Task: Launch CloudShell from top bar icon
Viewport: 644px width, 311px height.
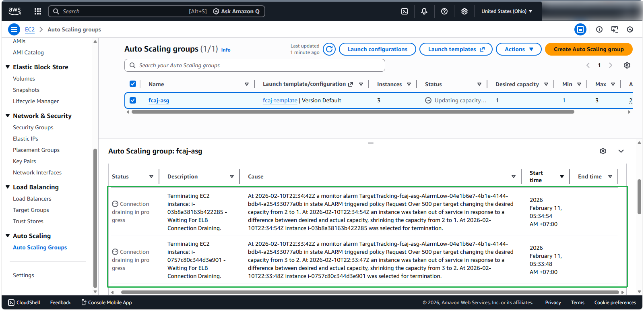Action: coord(405,11)
